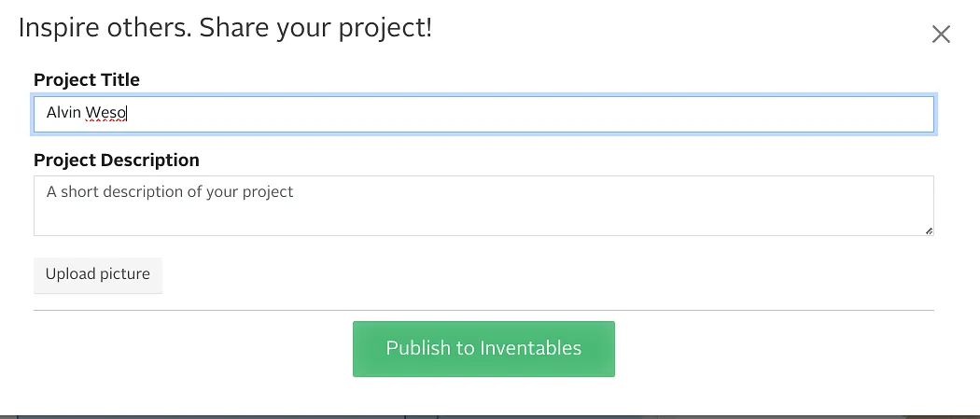Viewport: 980px width, 419px height.
Task: Click the Project Title label
Action: pyautogui.click(x=87, y=80)
